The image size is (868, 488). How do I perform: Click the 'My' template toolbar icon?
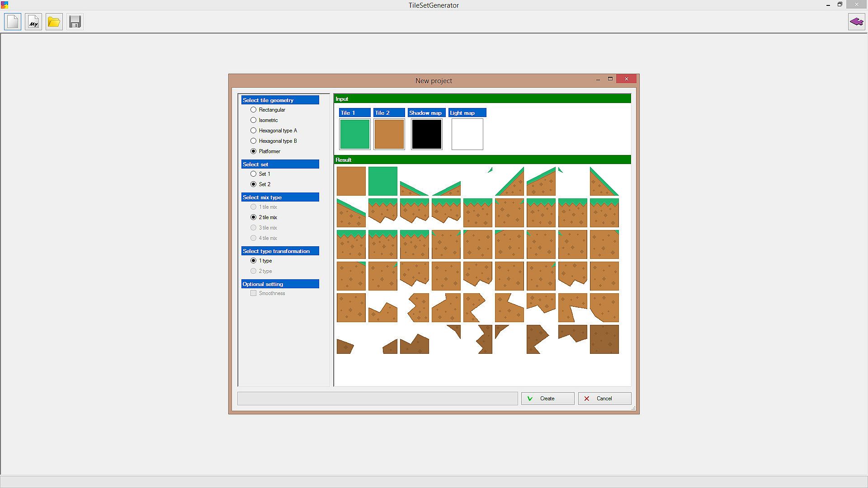pyautogui.click(x=33, y=22)
